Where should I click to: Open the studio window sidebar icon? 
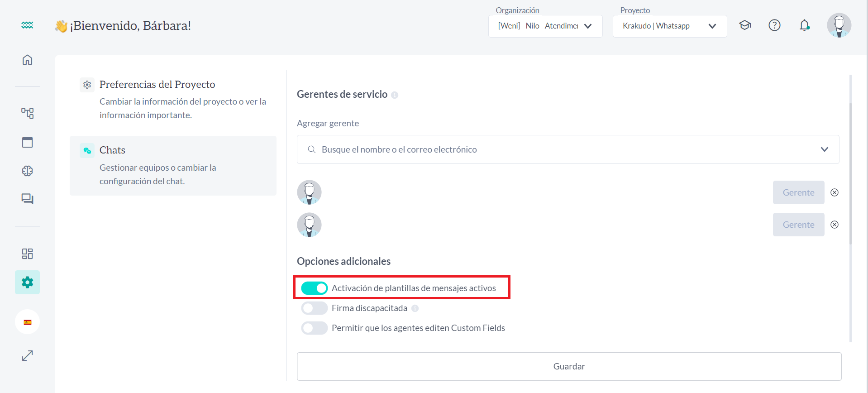[x=27, y=142]
